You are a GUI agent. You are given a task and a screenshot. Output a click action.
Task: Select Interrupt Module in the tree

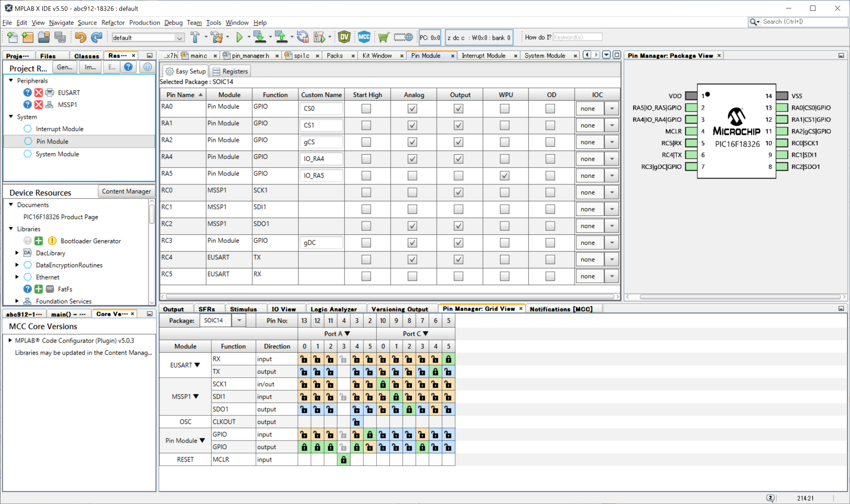59,129
